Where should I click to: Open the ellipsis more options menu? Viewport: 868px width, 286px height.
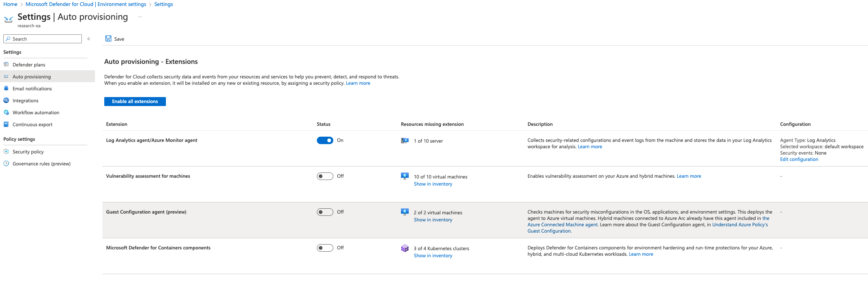[140, 17]
